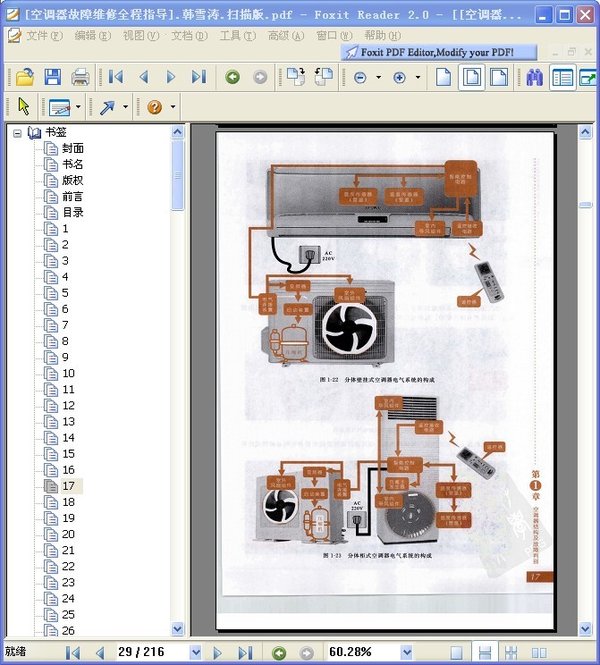Click the Zoom Out minus icon

click(360, 77)
